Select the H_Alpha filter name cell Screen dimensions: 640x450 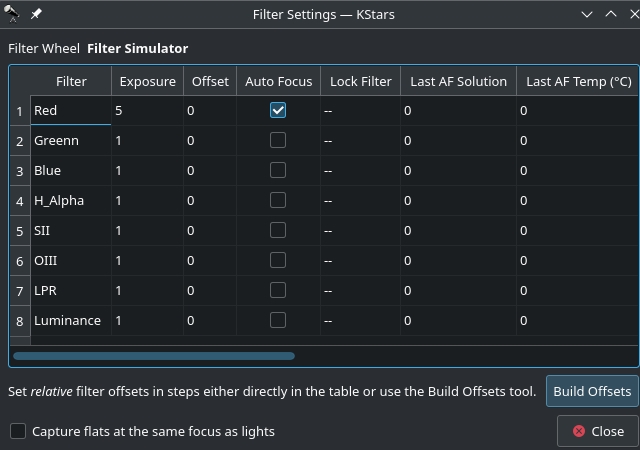(71, 200)
